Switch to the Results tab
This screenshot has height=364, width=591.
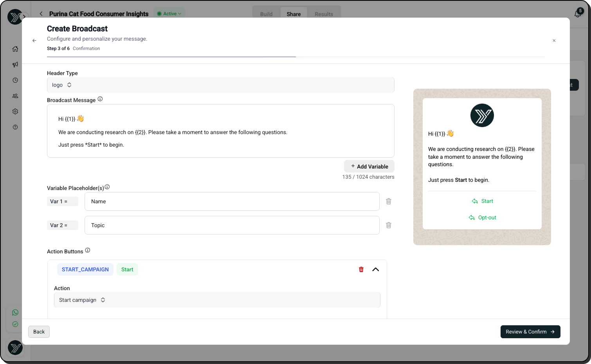(324, 14)
